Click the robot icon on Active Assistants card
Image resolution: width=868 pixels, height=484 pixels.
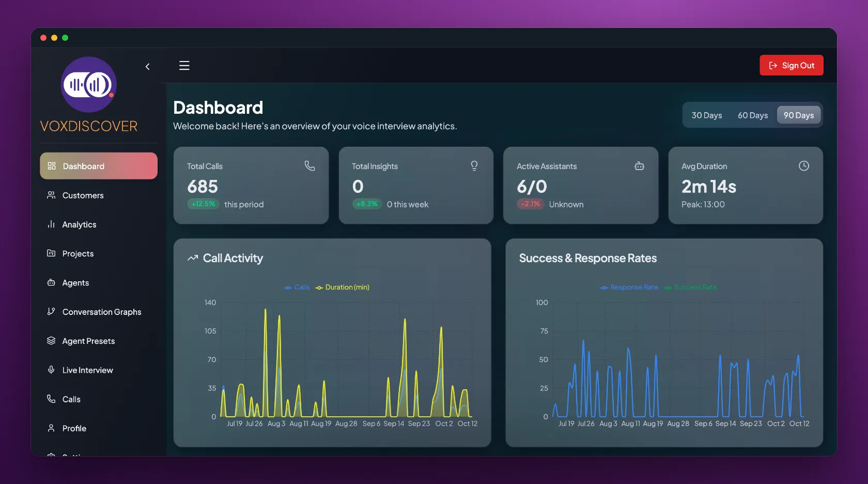639,165
